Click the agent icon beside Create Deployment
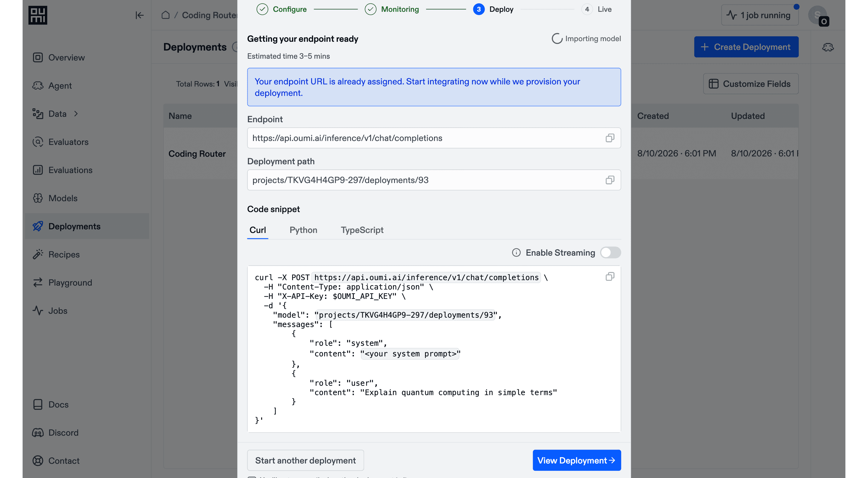Viewport: 868px width, 478px height. pyautogui.click(x=828, y=47)
